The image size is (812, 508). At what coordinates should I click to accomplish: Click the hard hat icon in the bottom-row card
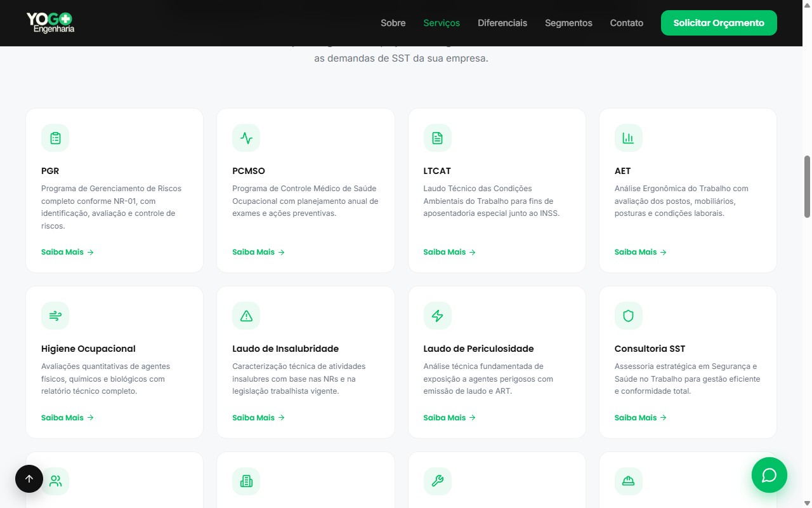[628, 481]
